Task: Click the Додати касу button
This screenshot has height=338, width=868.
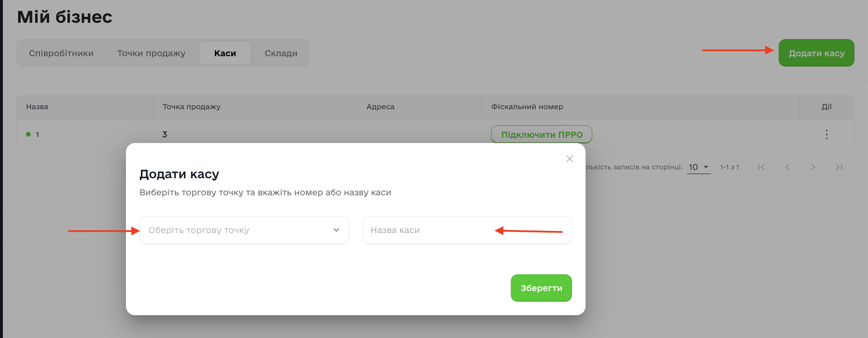Action: (816, 53)
